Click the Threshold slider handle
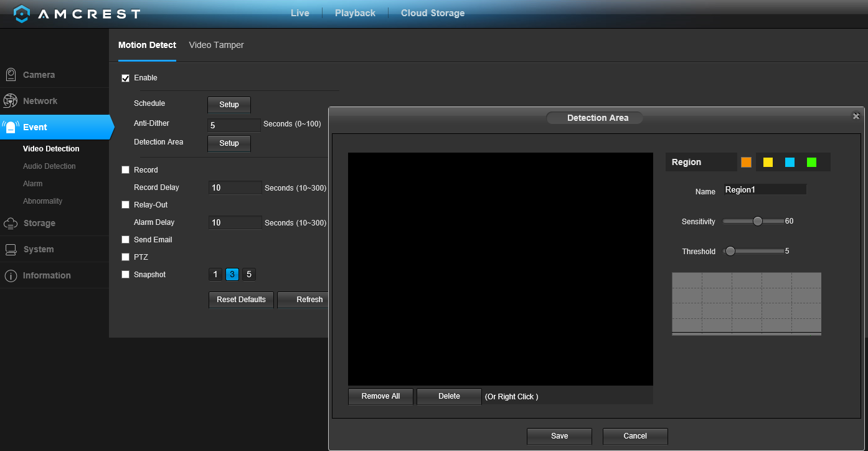 coord(730,251)
